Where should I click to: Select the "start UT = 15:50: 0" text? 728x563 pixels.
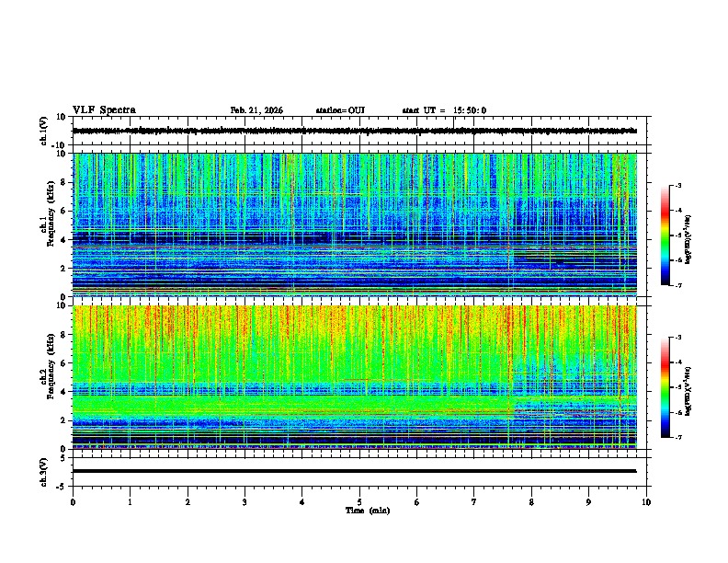tap(444, 110)
